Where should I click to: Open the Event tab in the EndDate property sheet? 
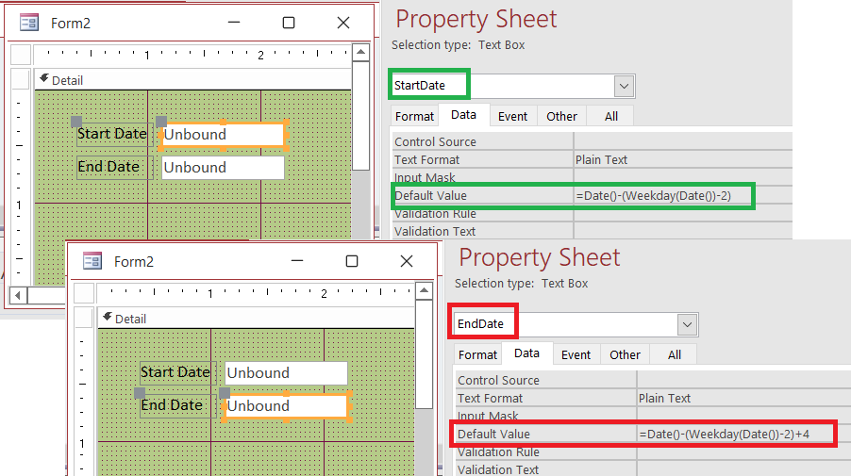click(x=576, y=354)
